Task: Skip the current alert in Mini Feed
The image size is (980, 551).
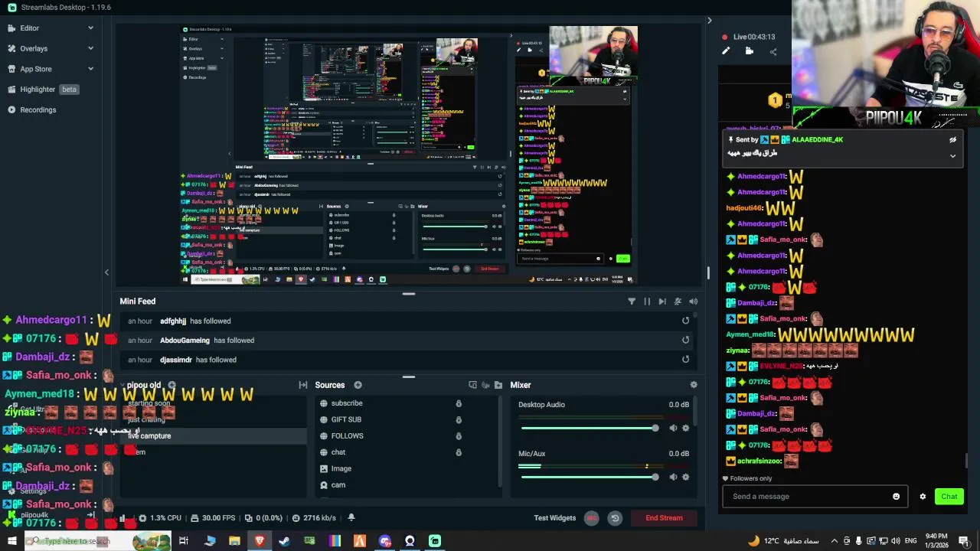Action: pos(662,302)
